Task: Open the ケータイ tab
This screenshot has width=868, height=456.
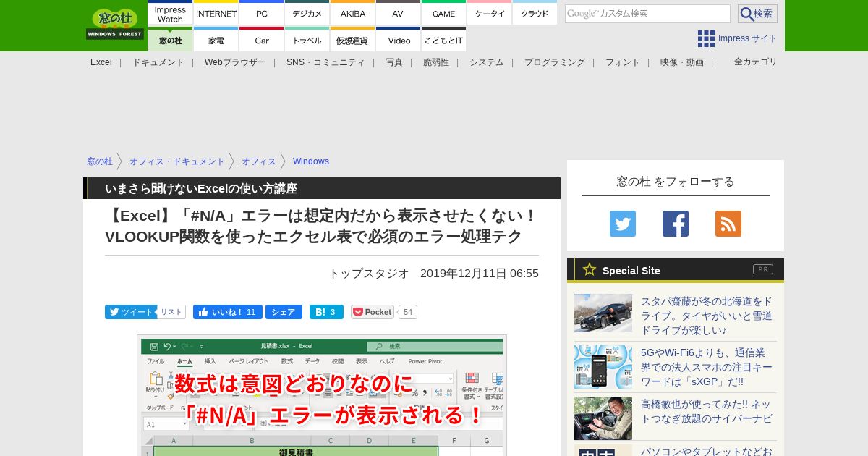Action: [490, 14]
